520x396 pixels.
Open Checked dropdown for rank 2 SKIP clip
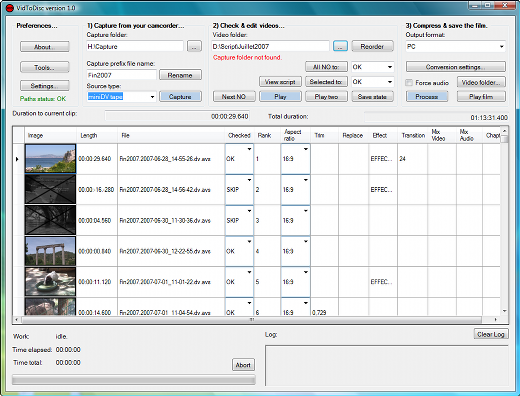(x=249, y=180)
